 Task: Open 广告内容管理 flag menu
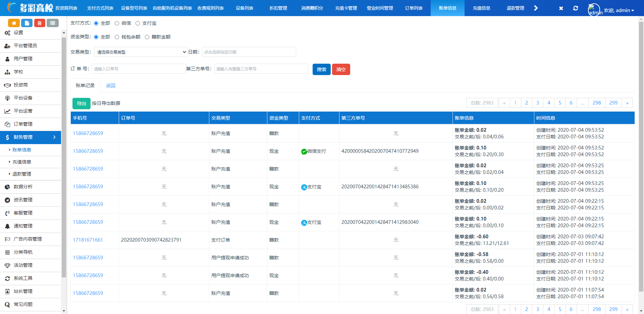[31, 239]
